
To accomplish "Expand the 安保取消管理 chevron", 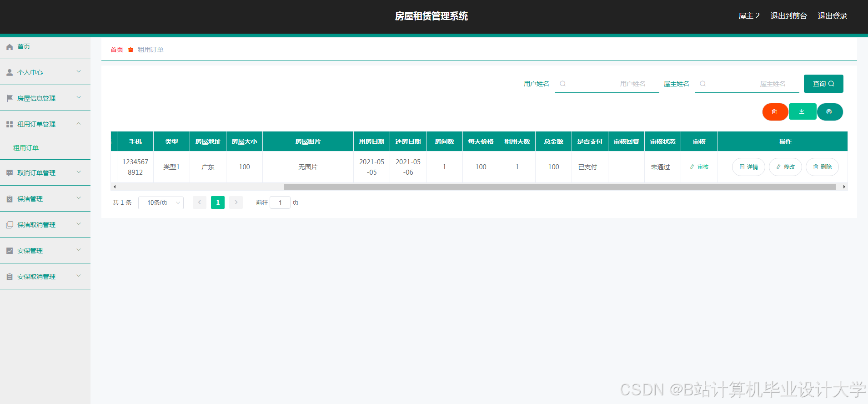I will click(79, 276).
